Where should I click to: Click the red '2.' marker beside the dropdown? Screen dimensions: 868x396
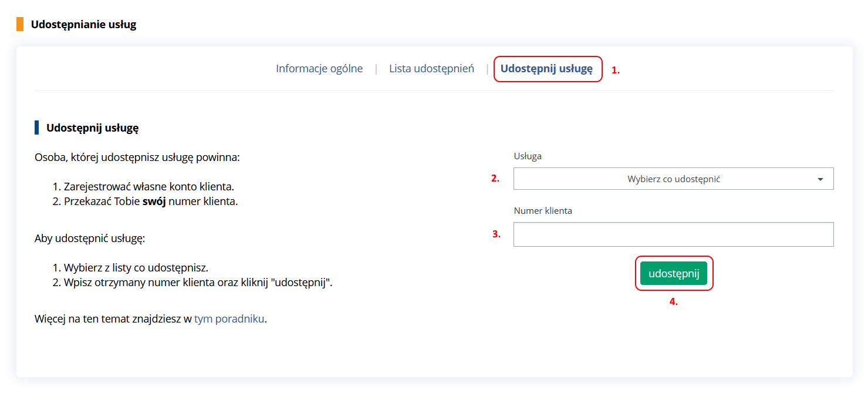pos(495,179)
